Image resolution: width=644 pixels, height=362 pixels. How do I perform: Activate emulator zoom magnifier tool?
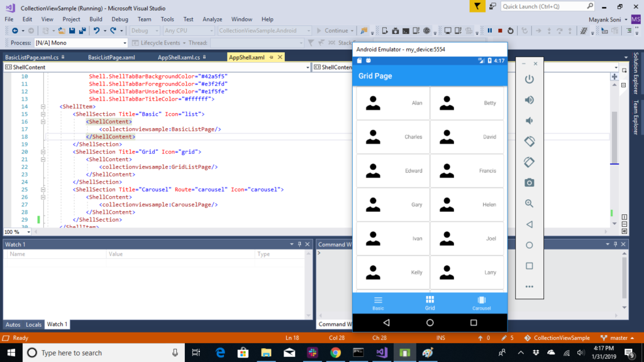pyautogui.click(x=530, y=204)
